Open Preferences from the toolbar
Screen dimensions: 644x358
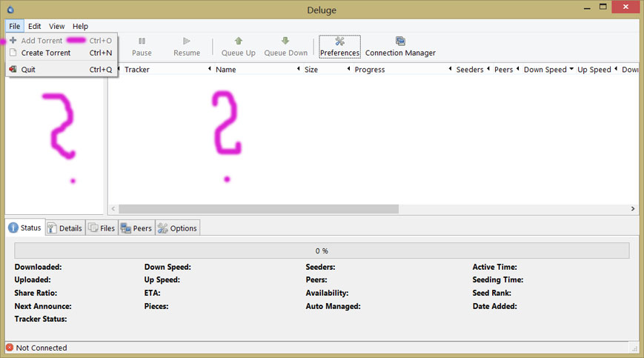coord(339,47)
